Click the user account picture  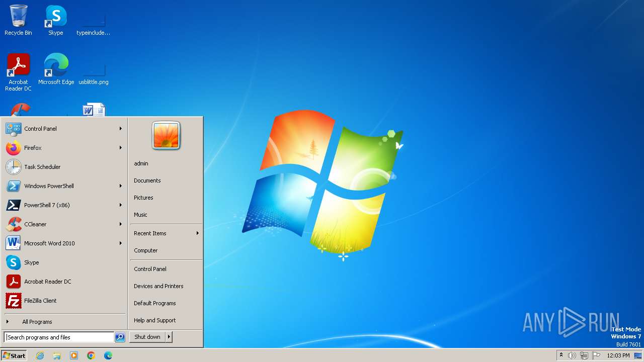[166, 136]
